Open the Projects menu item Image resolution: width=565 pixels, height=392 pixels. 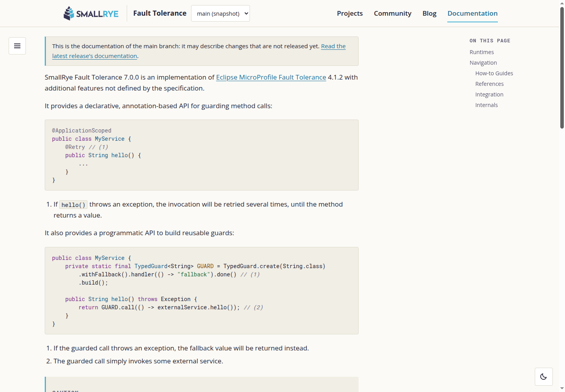click(x=350, y=13)
